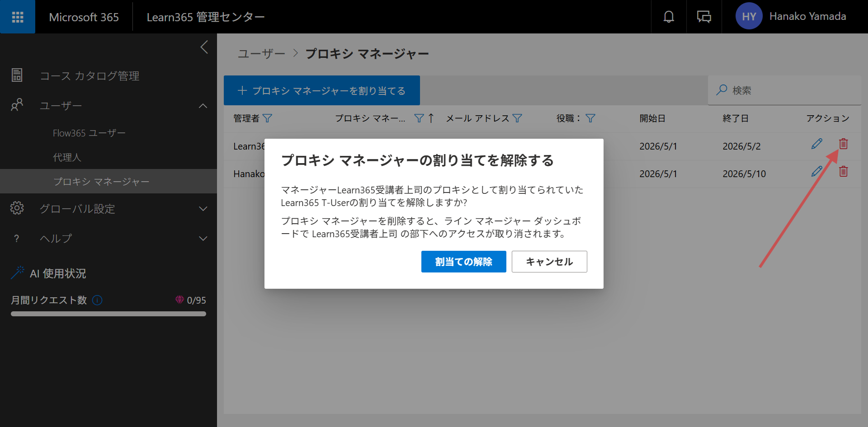Delete the row ending 2026/5/2
The image size is (868, 427).
[x=843, y=144]
